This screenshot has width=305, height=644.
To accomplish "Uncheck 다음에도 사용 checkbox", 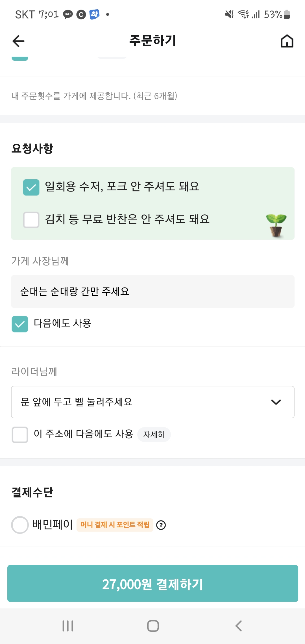I will coord(20,324).
